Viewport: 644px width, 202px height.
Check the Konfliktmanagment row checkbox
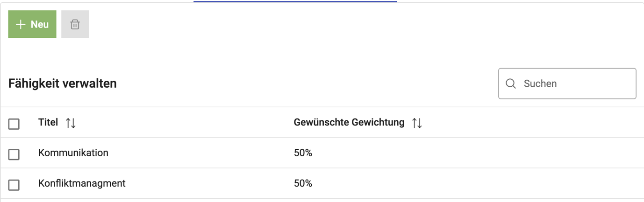click(x=14, y=185)
